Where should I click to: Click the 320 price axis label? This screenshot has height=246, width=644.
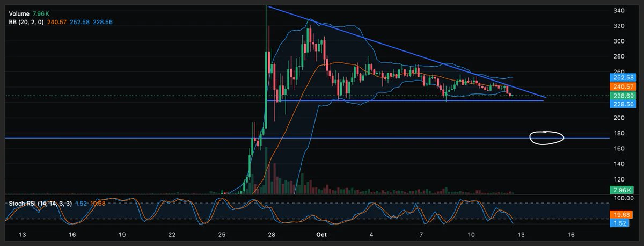(618, 25)
